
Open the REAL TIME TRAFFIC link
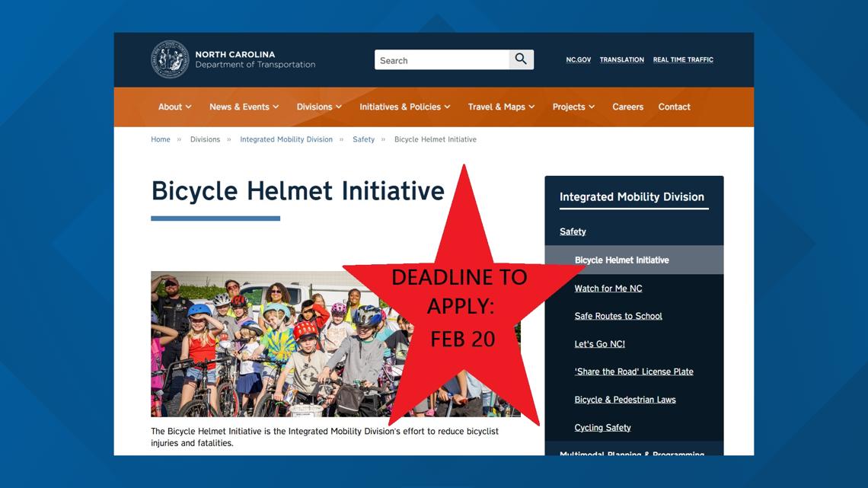(x=682, y=59)
